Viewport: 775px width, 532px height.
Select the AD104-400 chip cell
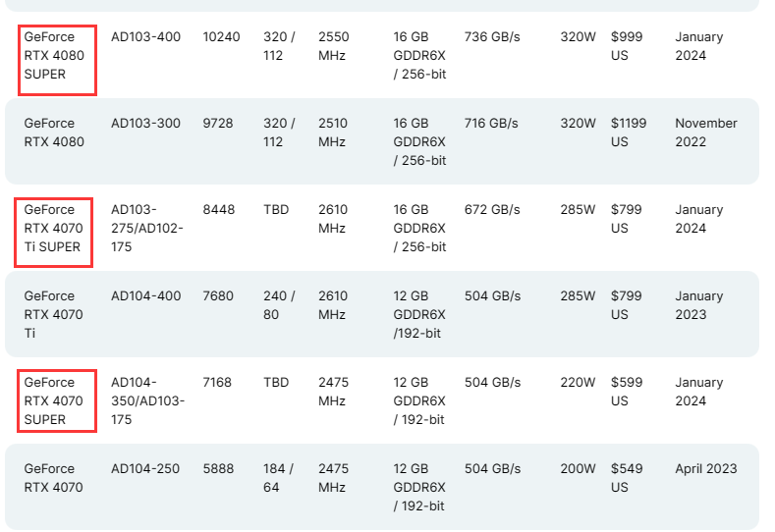[145, 296]
